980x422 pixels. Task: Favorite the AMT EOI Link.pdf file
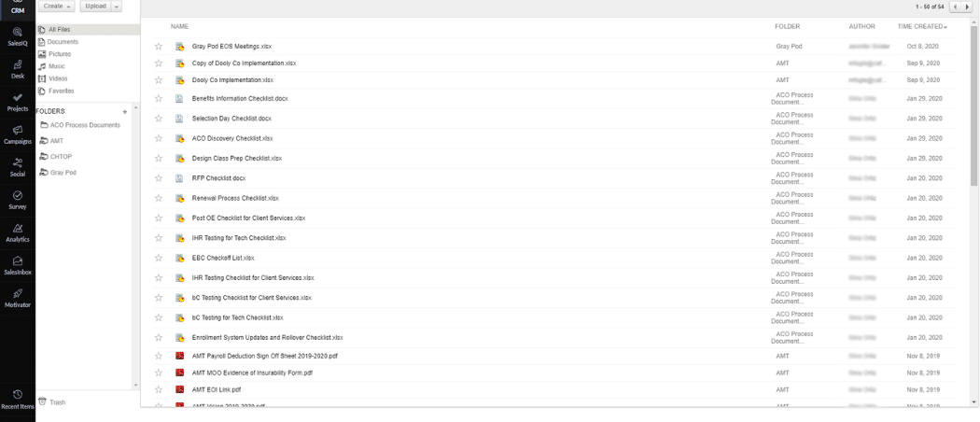[x=159, y=389]
